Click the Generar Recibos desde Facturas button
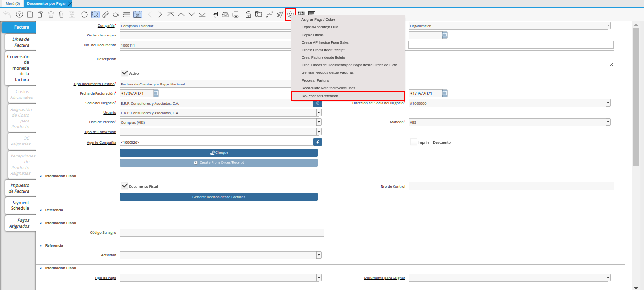Viewport: 644px width, 290px height. 219,197
